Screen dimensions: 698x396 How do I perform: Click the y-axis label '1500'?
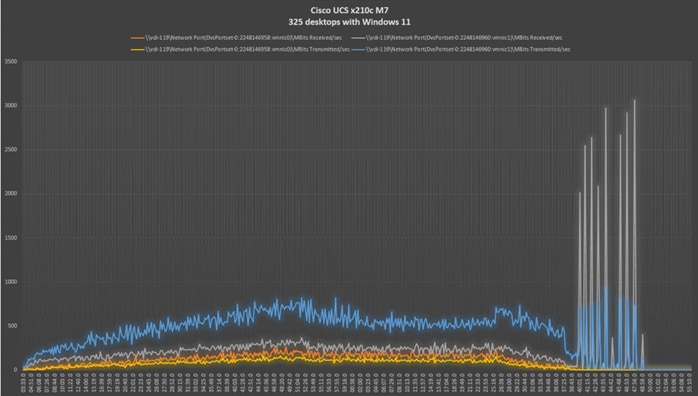click(x=12, y=238)
